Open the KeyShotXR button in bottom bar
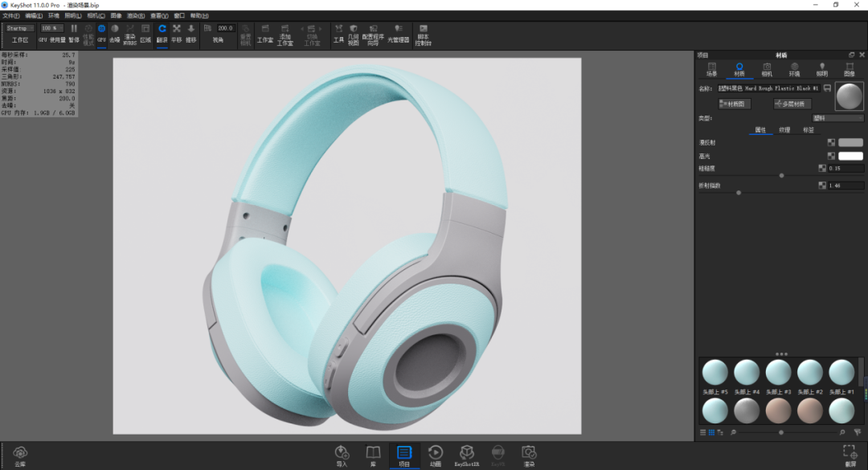Image resolution: width=868 pixels, height=470 pixels. coord(467,456)
